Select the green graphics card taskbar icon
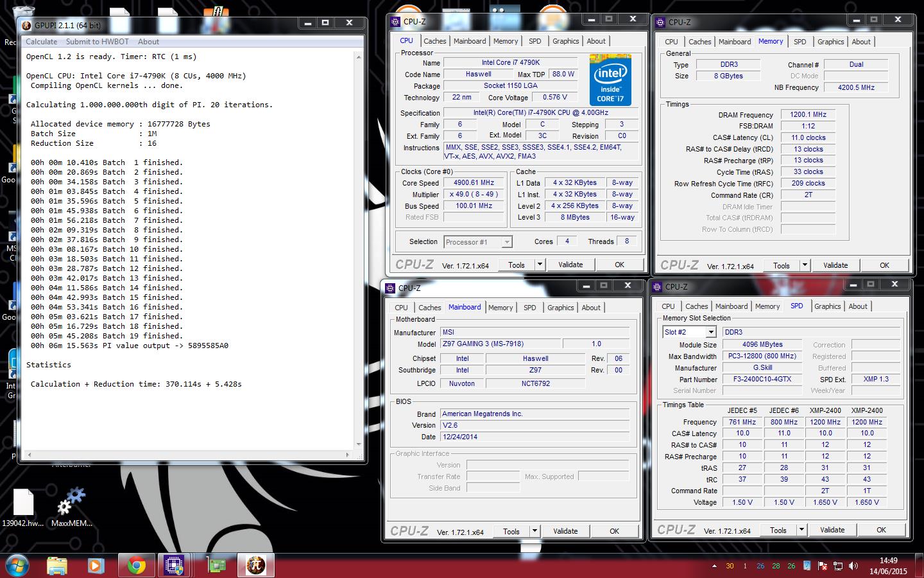The width and height of the screenshot is (924, 578). click(216, 566)
